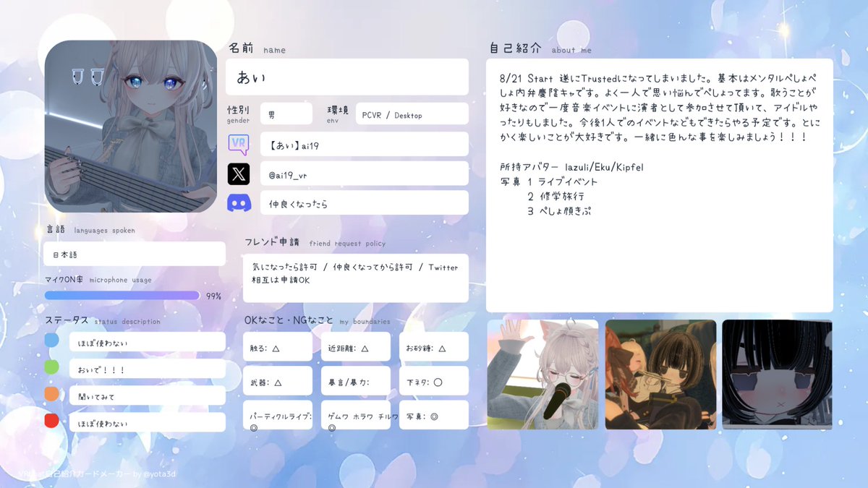
Task: Select the orange status dot
Action: click(51, 391)
